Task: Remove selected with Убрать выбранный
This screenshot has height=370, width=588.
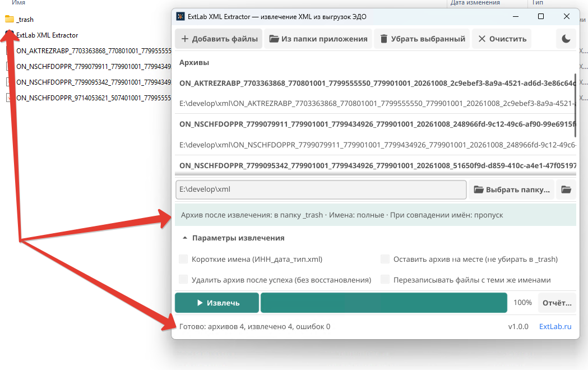Action: click(x=422, y=39)
